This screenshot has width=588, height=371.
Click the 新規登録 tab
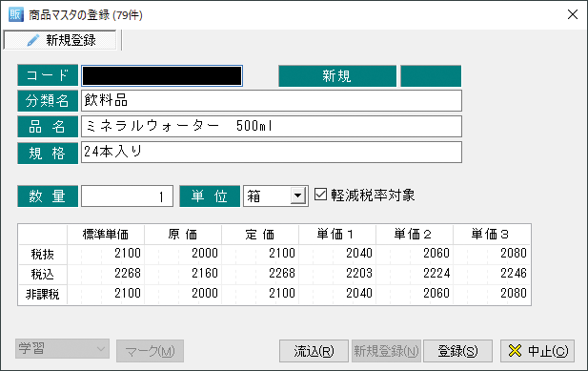[x=60, y=40]
